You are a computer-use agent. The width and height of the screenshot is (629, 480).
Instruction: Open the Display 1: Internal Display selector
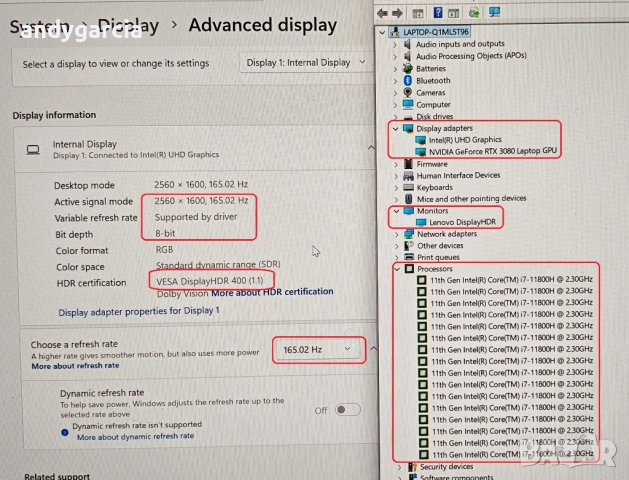(305, 62)
